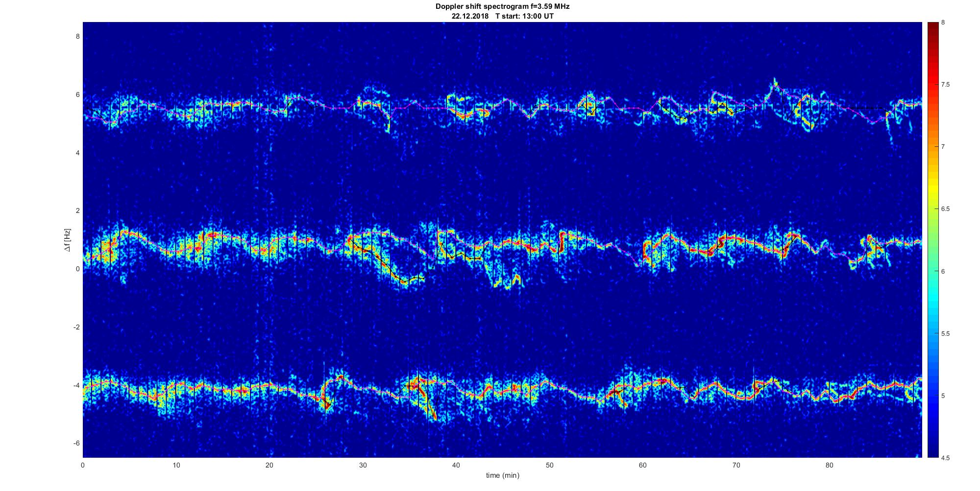Click the dark red top of the colorbar
Viewport: 980px width, 491px height.
pyautogui.click(x=932, y=29)
